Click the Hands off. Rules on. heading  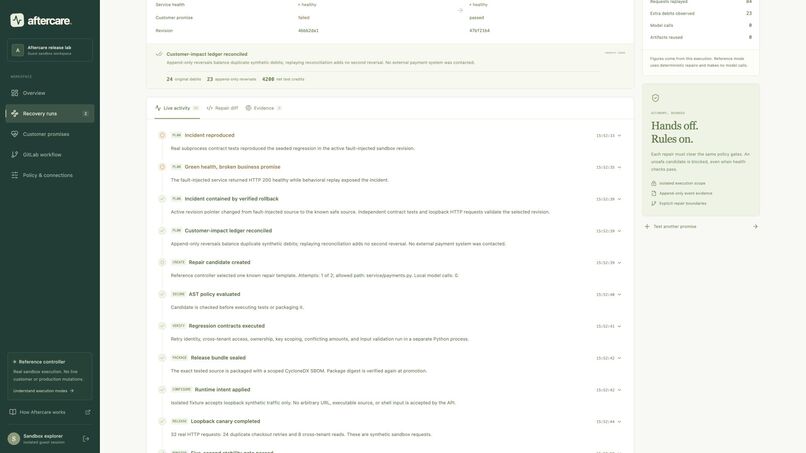(674, 133)
